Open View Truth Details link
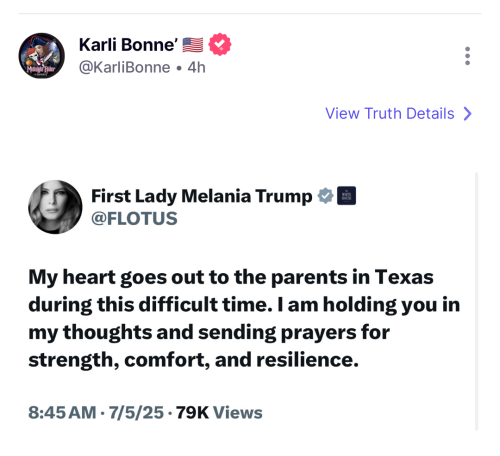Viewport: 500px width, 456px height. pyautogui.click(x=399, y=113)
